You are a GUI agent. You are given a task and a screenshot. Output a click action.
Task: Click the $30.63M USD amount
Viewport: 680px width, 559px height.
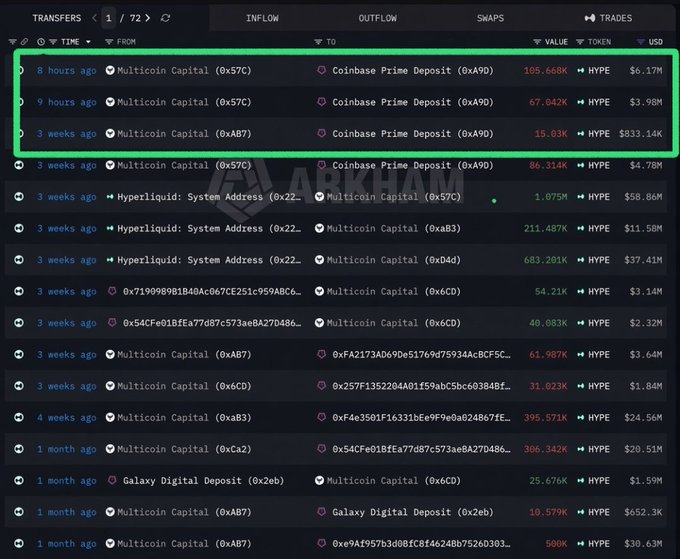pyautogui.click(x=643, y=544)
